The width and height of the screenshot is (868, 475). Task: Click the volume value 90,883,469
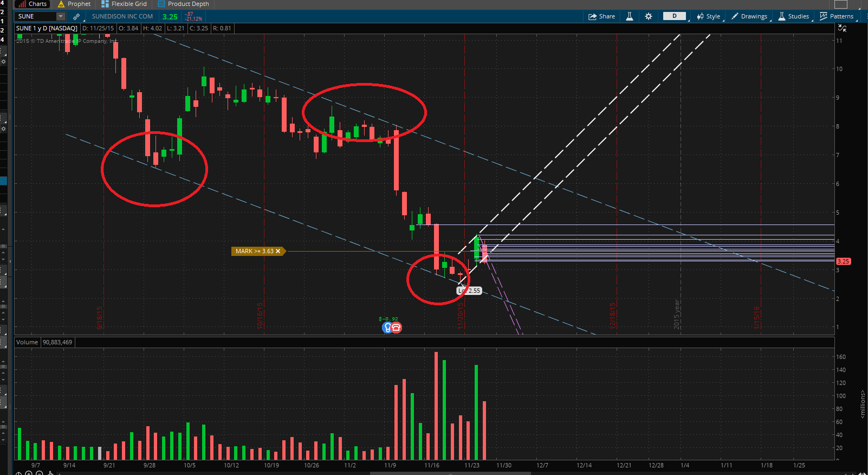[x=57, y=342]
